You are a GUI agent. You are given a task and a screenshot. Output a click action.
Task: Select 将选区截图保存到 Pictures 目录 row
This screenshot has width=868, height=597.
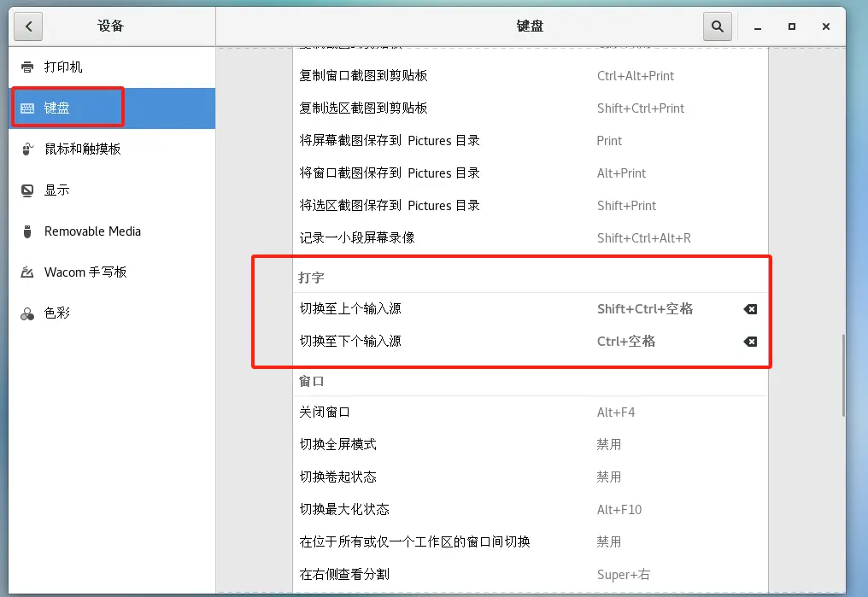[x=531, y=206]
